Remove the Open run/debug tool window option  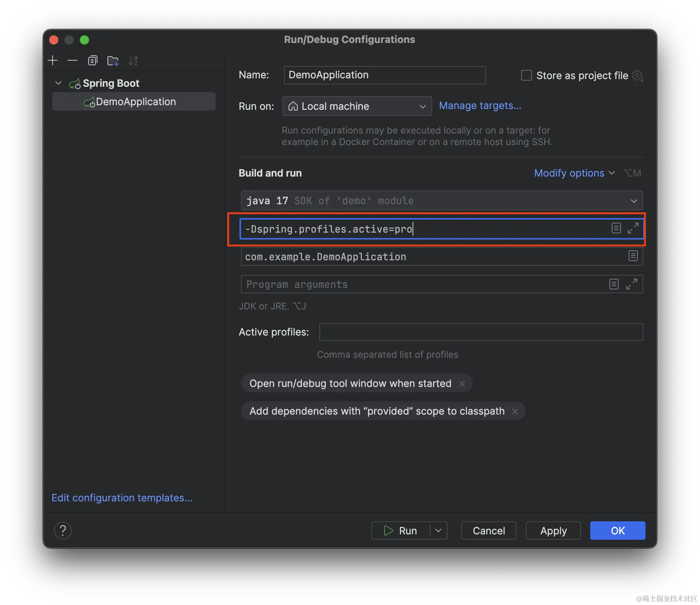click(462, 383)
